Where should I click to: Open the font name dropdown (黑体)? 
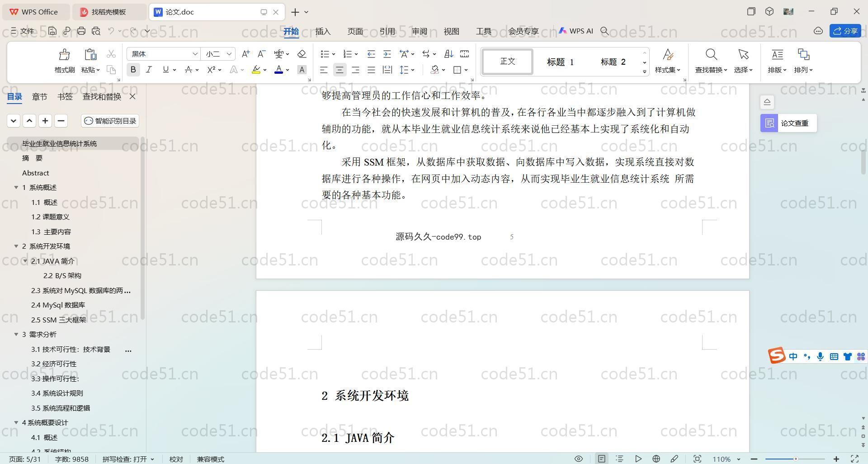[195, 54]
